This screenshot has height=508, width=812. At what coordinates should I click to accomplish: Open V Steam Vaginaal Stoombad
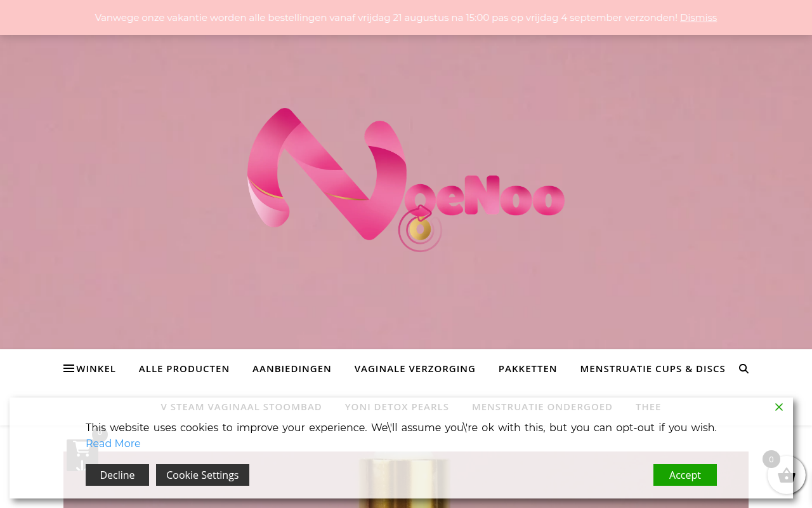pyautogui.click(x=241, y=406)
